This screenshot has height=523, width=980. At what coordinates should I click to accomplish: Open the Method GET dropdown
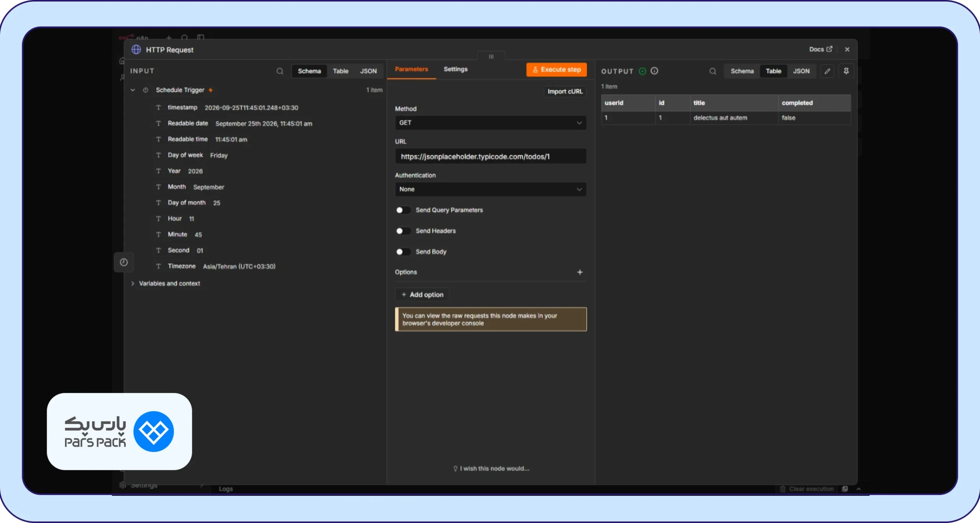pyautogui.click(x=490, y=123)
